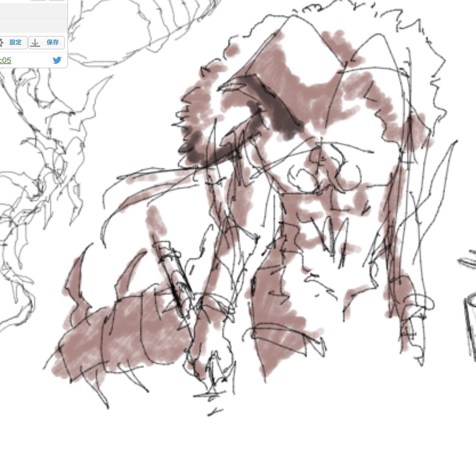This screenshot has width=476, height=450.
Task: Open the green c05 link
Action: [6, 60]
